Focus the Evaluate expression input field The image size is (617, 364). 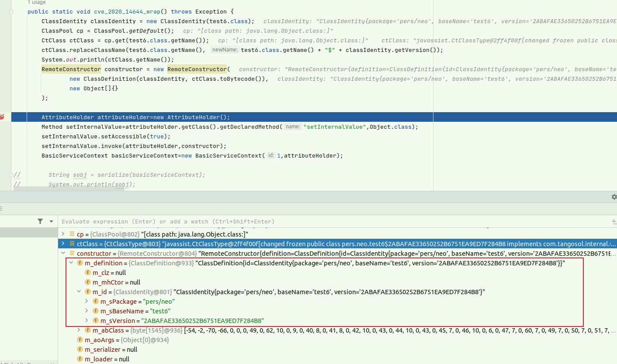point(334,221)
